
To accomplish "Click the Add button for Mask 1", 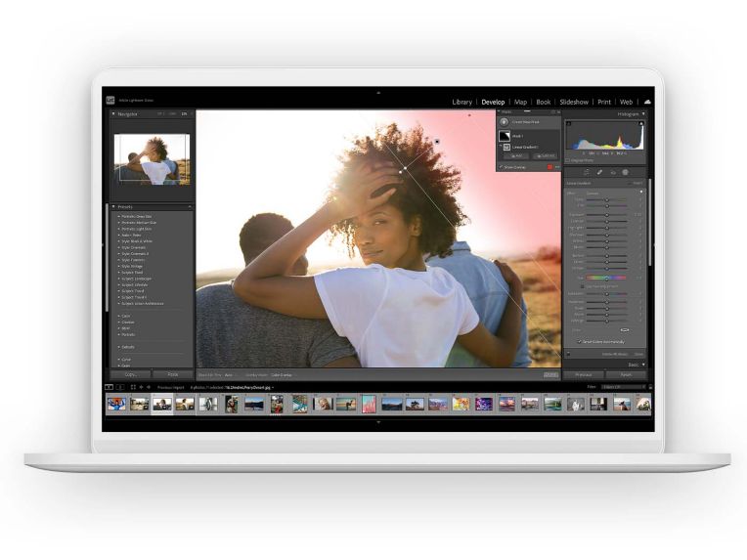I will click(x=517, y=155).
